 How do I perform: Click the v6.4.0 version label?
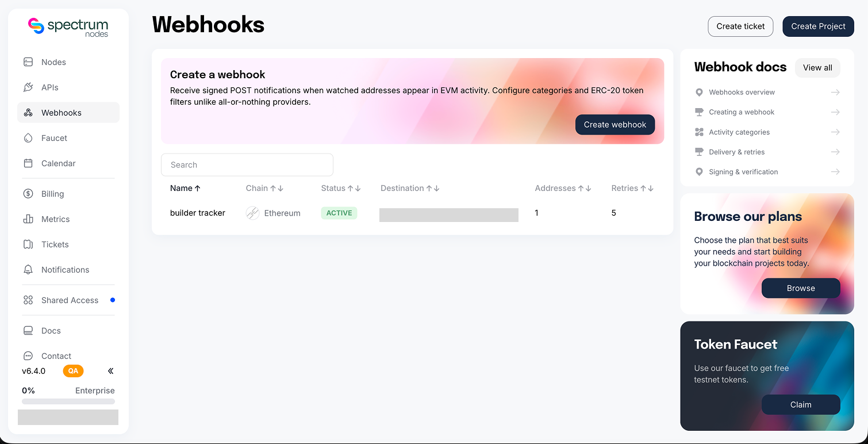pyautogui.click(x=34, y=371)
